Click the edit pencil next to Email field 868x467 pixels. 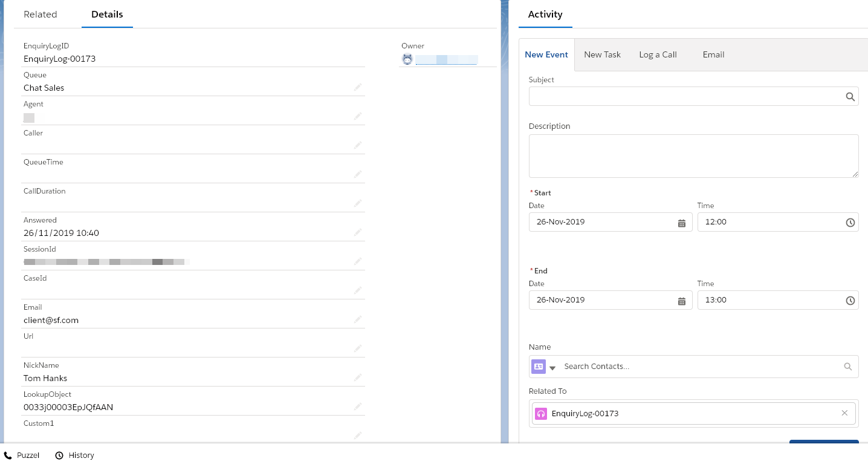tap(358, 319)
